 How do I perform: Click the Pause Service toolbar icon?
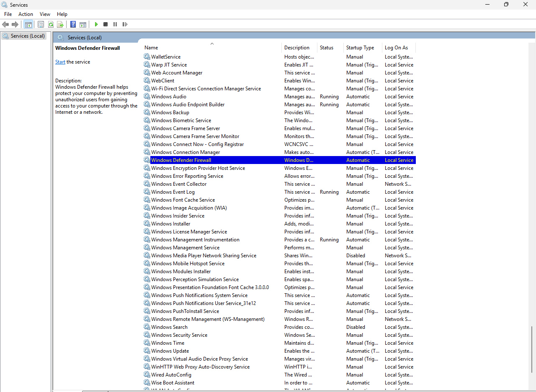[x=115, y=24]
